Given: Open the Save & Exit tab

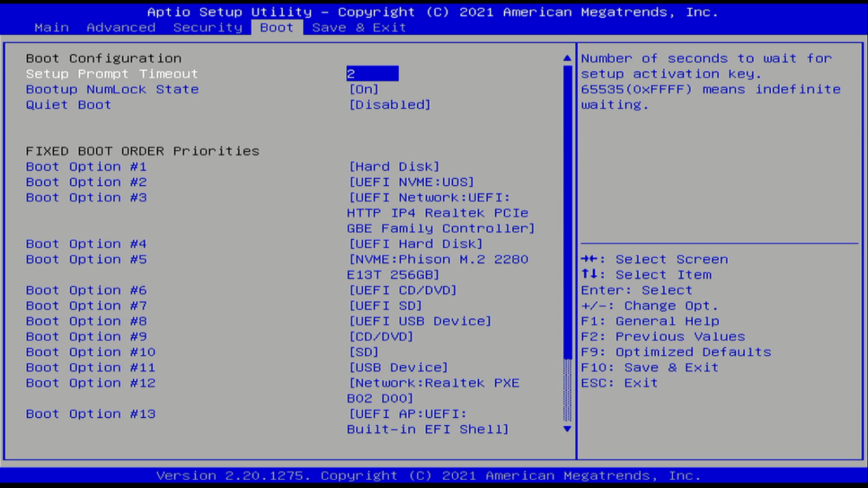Looking at the screenshot, I should point(359,27).
